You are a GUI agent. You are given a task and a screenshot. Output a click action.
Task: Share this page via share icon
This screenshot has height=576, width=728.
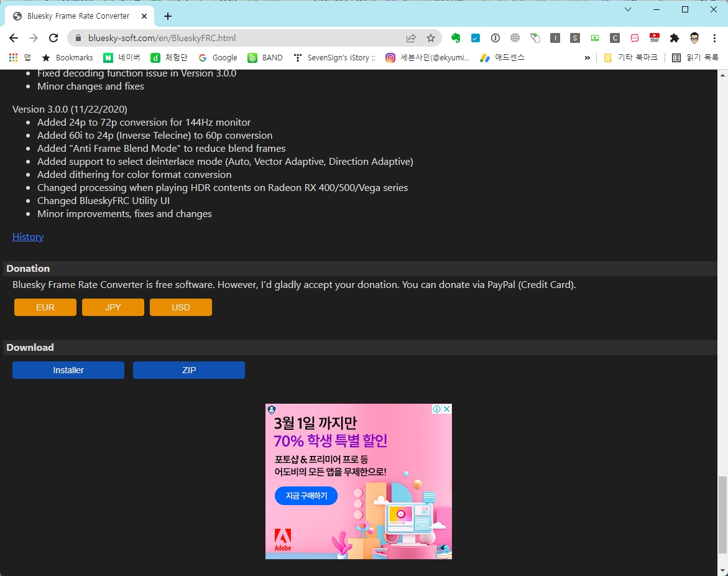[411, 38]
